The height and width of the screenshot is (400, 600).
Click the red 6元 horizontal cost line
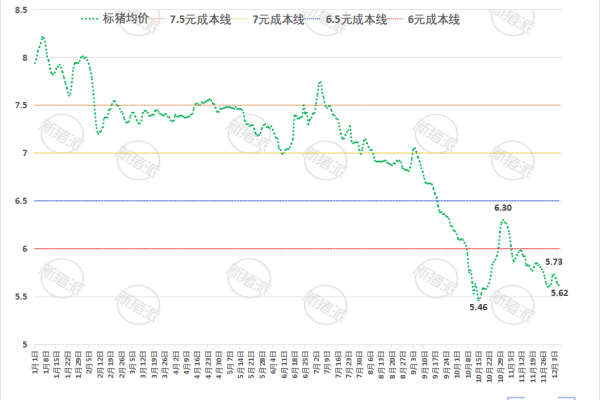(x=250, y=249)
